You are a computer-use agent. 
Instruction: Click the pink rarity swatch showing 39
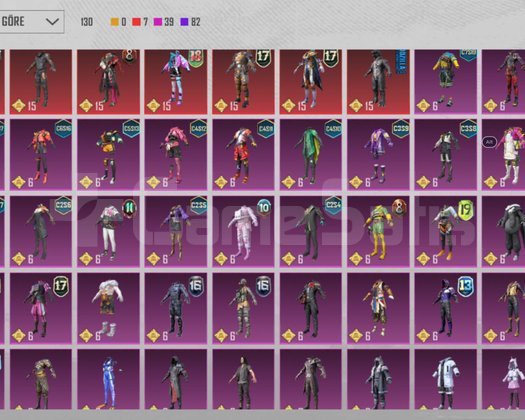tap(158, 22)
